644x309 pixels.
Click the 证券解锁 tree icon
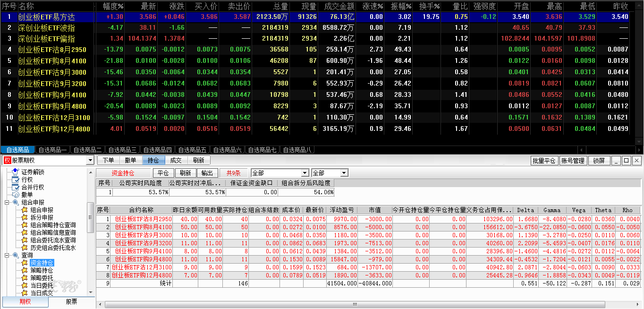tap(16, 172)
